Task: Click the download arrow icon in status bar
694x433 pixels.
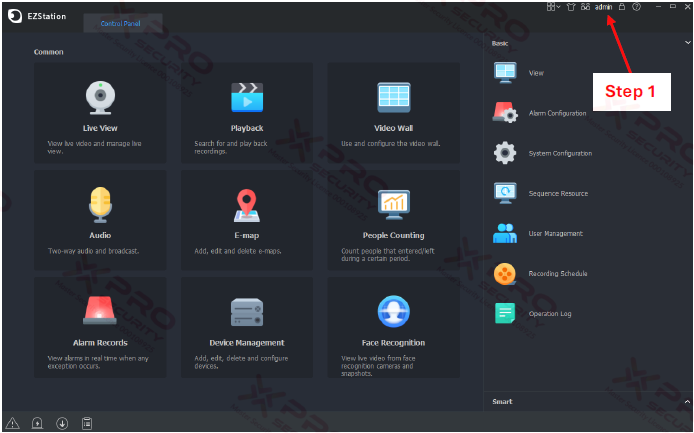Action: coord(62,423)
